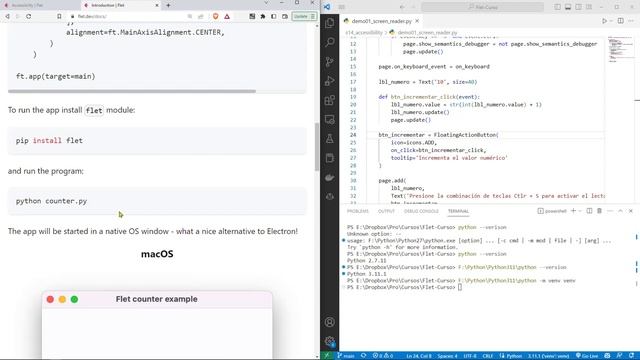Click the VS Code command center search box
640x360 pixels.
[x=482, y=7]
